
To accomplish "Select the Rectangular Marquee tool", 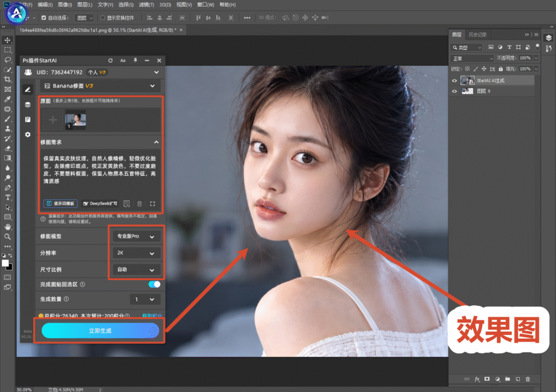I will click(8, 50).
